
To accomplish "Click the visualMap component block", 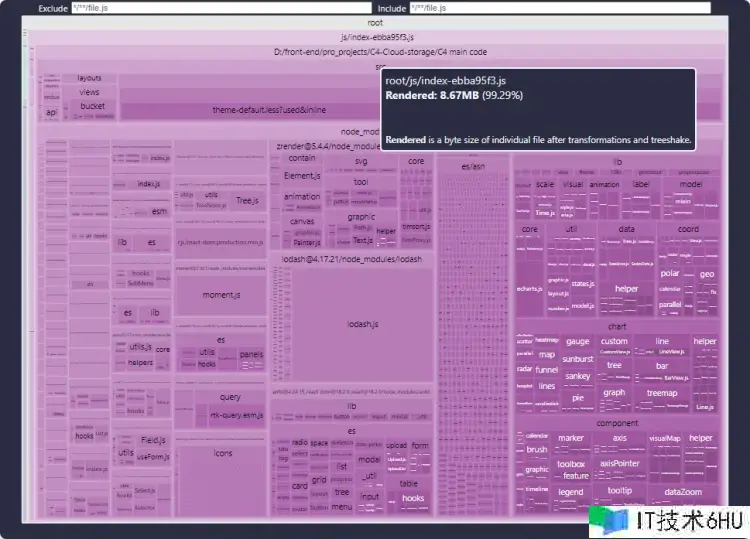I will click(x=664, y=438).
